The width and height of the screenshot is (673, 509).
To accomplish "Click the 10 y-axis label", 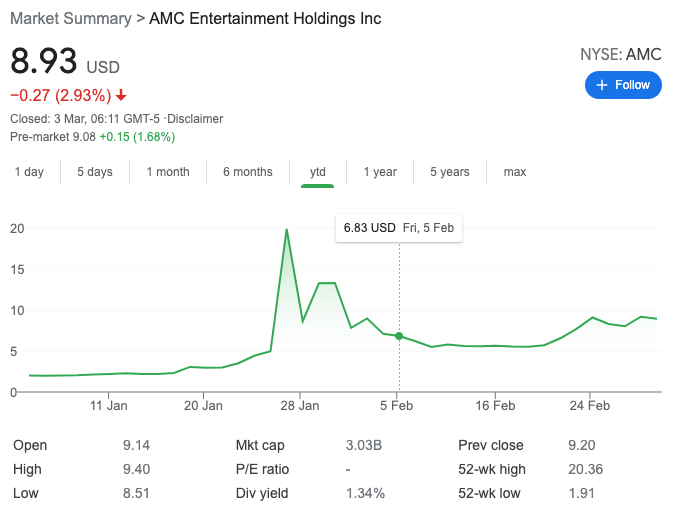I will coord(17,310).
